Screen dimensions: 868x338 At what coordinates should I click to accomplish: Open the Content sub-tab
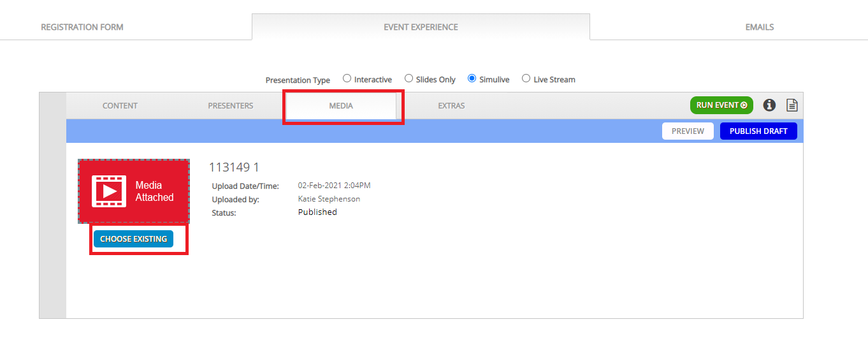click(x=120, y=105)
